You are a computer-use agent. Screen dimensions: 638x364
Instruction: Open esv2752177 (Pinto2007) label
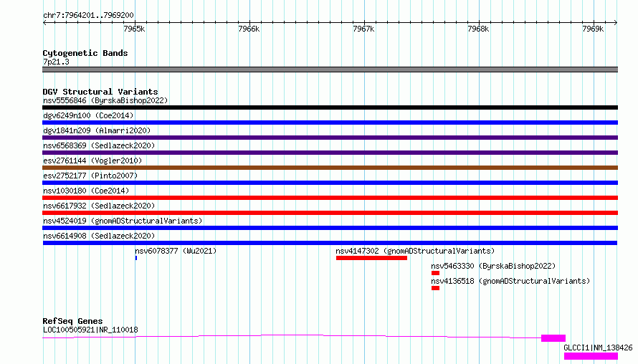(x=90, y=176)
